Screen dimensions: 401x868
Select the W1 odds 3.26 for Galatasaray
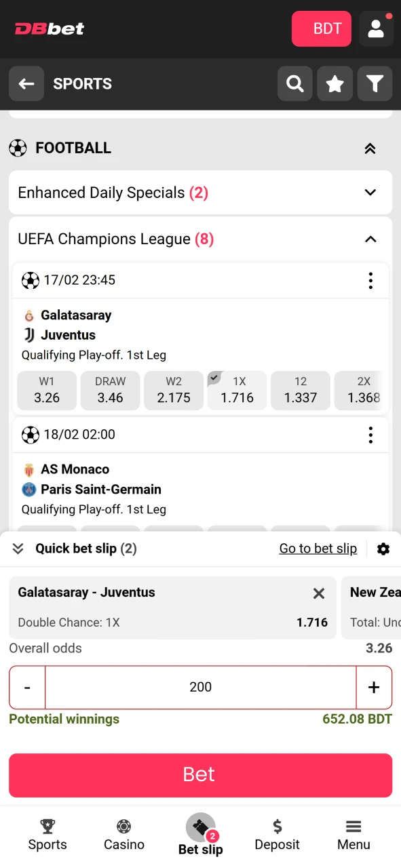46,391
